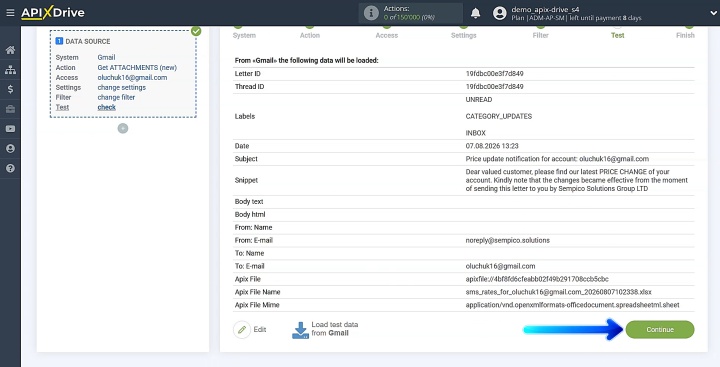The width and height of the screenshot is (720, 367).
Task: Click the Actions counter panel
Action: pos(411,13)
